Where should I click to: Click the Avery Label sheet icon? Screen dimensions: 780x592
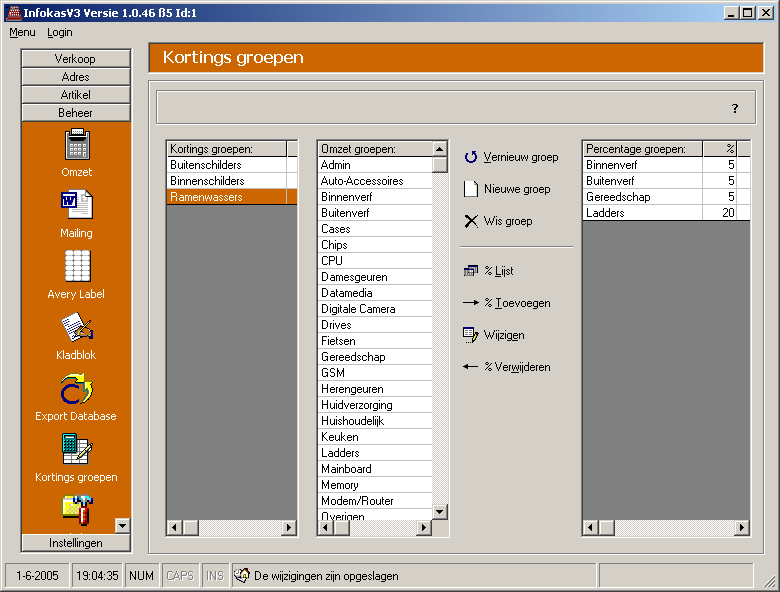pos(77,266)
